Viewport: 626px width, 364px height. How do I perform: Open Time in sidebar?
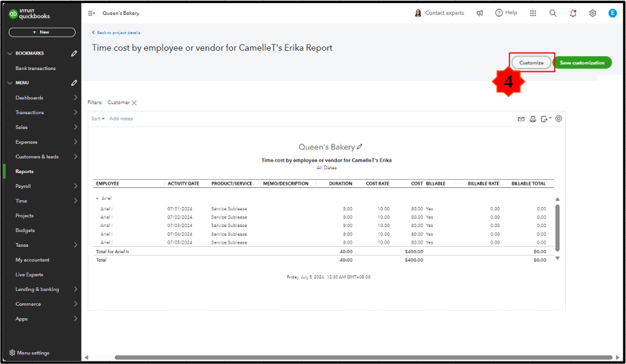(x=21, y=200)
